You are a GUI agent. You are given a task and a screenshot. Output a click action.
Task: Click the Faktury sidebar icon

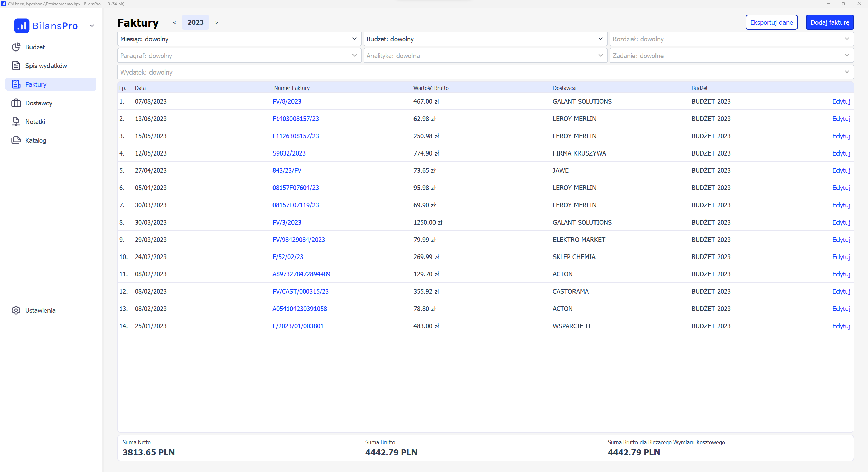(16, 84)
